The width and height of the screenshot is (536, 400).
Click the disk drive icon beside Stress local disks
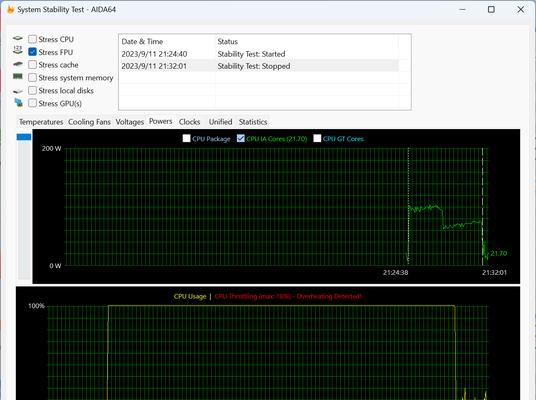[18, 91]
